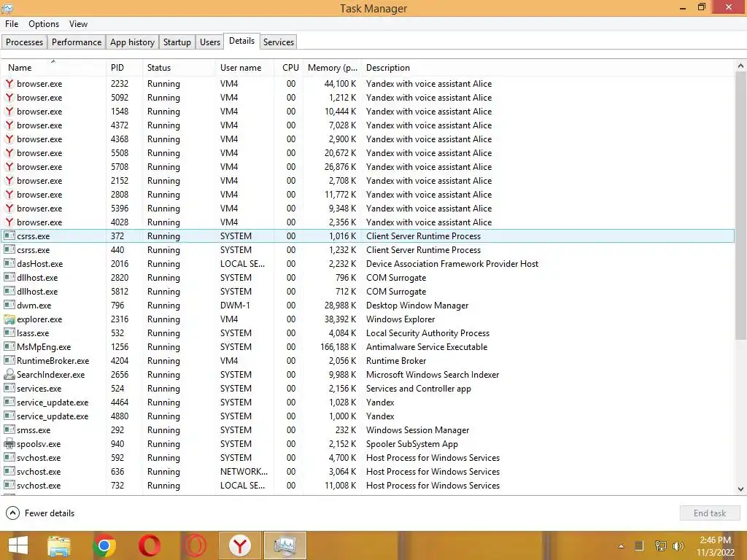Click the Windows Explorer description

pyautogui.click(x=400, y=319)
